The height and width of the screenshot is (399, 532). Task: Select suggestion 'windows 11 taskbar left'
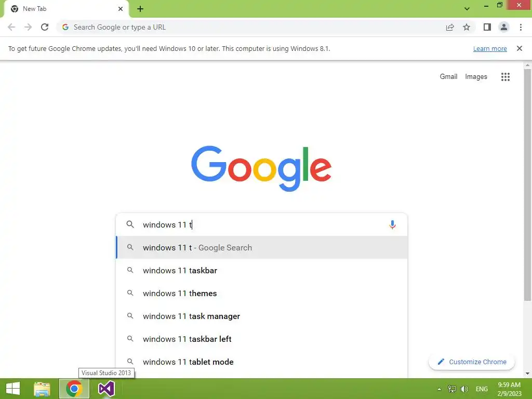coord(262,339)
